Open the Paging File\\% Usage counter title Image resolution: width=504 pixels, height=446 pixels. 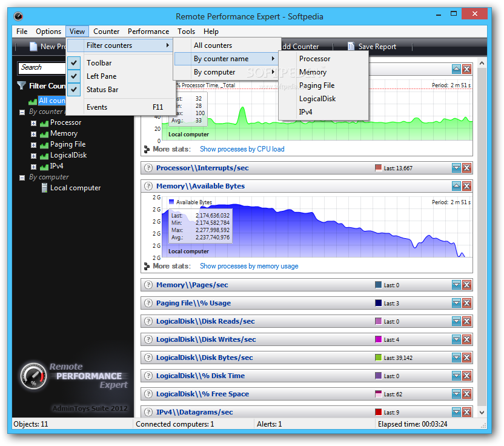(x=193, y=303)
